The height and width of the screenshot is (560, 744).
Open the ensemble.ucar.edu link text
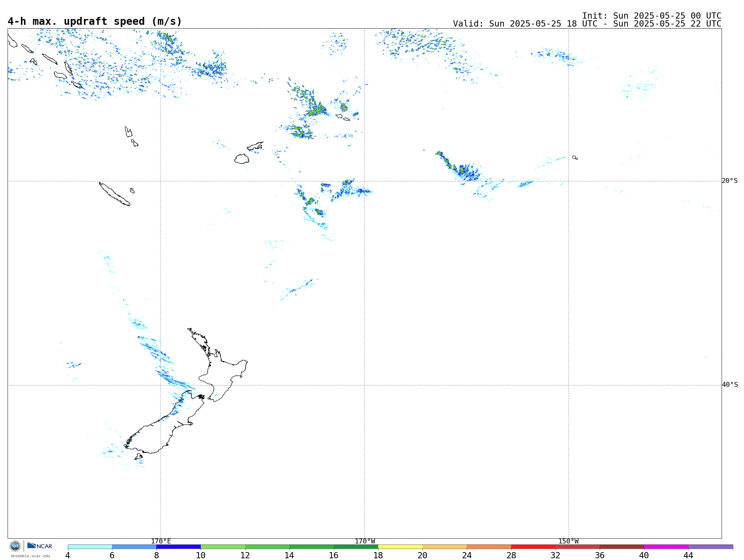point(31,556)
